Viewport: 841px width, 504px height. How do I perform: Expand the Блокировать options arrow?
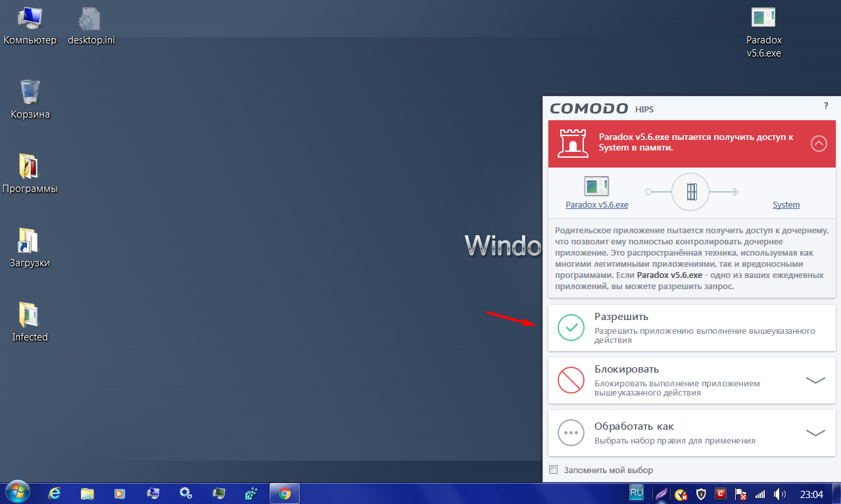815,380
